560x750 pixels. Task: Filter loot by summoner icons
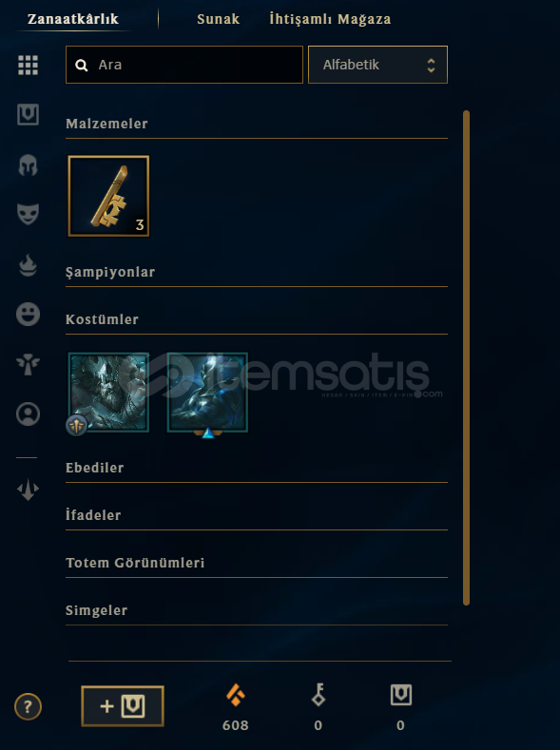coord(28,414)
